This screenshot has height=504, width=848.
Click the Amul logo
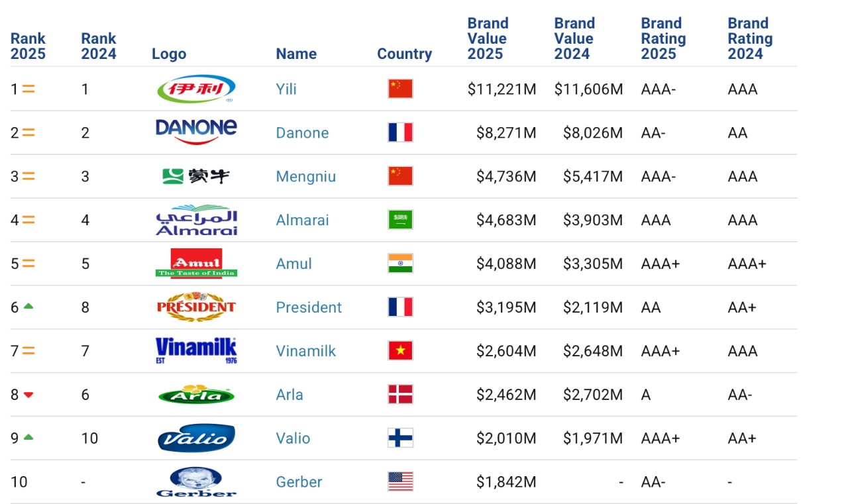coord(196,263)
